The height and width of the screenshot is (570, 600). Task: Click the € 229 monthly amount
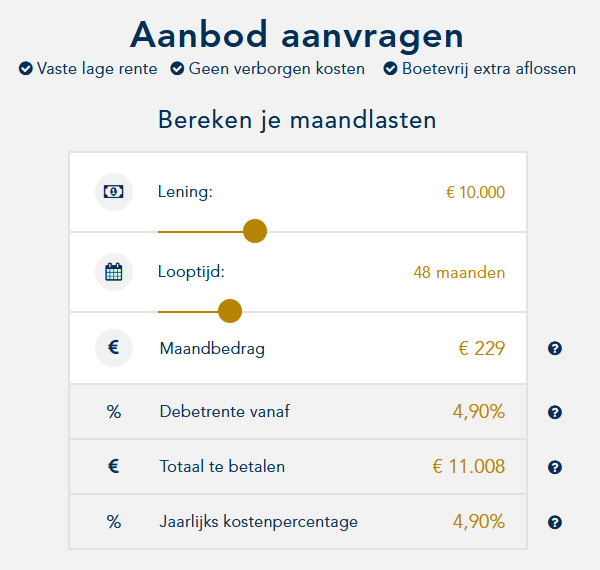click(x=481, y=349)
